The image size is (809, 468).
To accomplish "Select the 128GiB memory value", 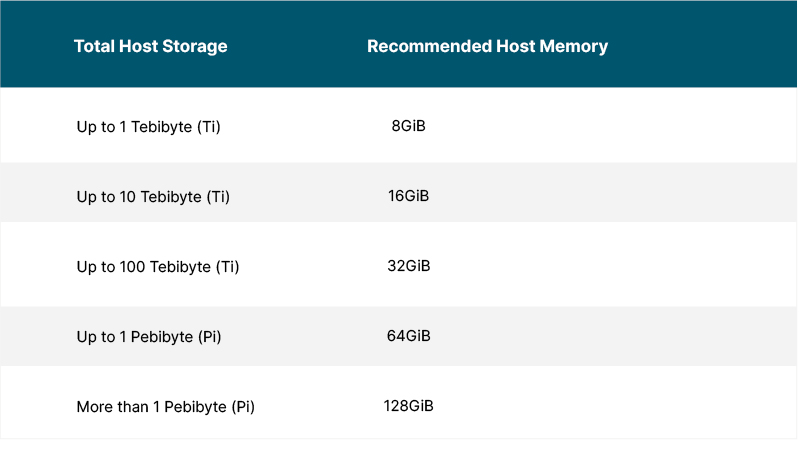I will point(410,406).
